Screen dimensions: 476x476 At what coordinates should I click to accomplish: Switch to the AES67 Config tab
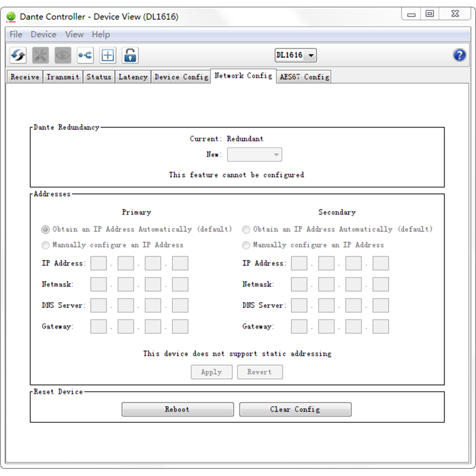pyautogui.click(x=304, y=77)
